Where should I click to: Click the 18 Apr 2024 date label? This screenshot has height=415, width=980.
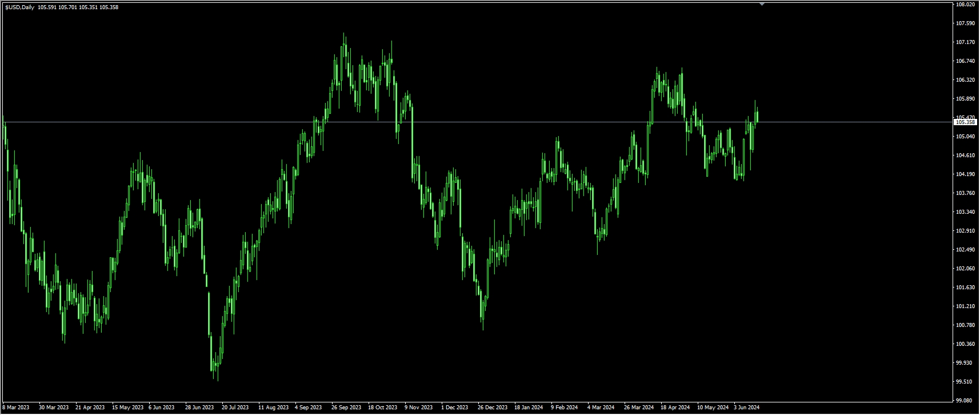point(675,408)
